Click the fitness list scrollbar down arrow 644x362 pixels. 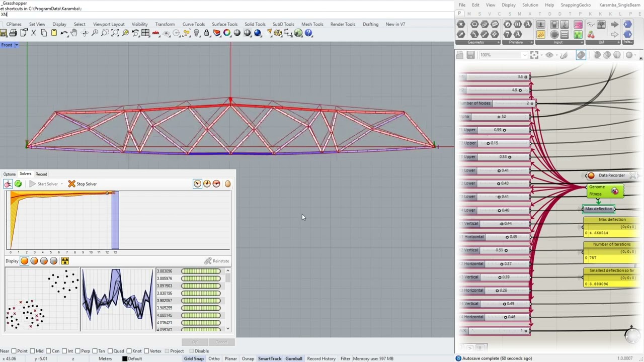point(228,329)
